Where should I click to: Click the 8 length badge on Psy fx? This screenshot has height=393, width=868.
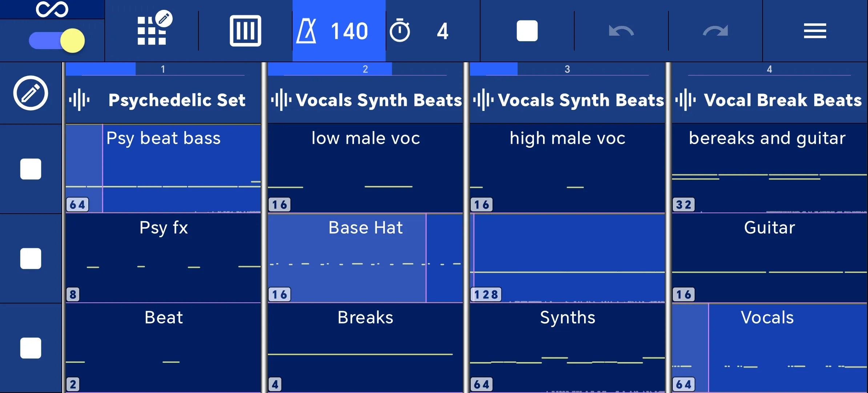pos(73,294)
